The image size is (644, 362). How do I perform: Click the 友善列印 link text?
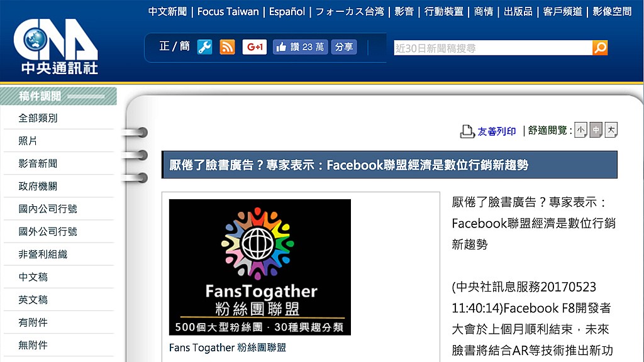(497, 131)
